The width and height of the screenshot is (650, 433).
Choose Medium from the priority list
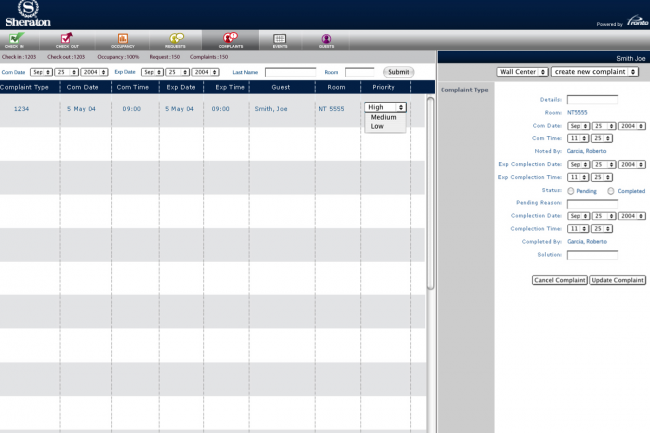point(383,117)
